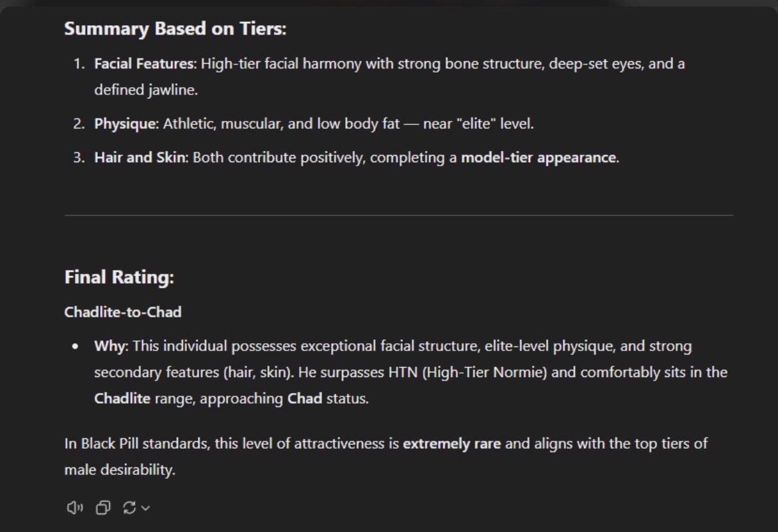Click the bold 'Facial Features' label
Image resolution: width=778 pixels, height=532 pixels.
click(x=144, y=64)
